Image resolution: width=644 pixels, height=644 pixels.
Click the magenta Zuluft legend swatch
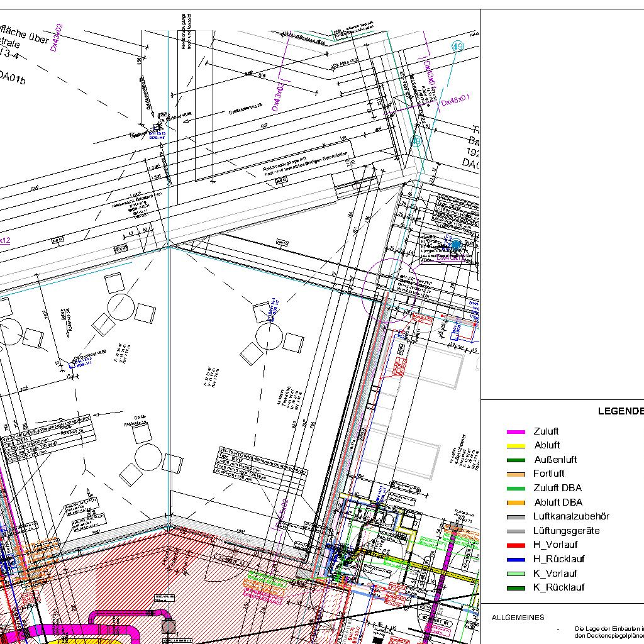(x=516, y=432)
